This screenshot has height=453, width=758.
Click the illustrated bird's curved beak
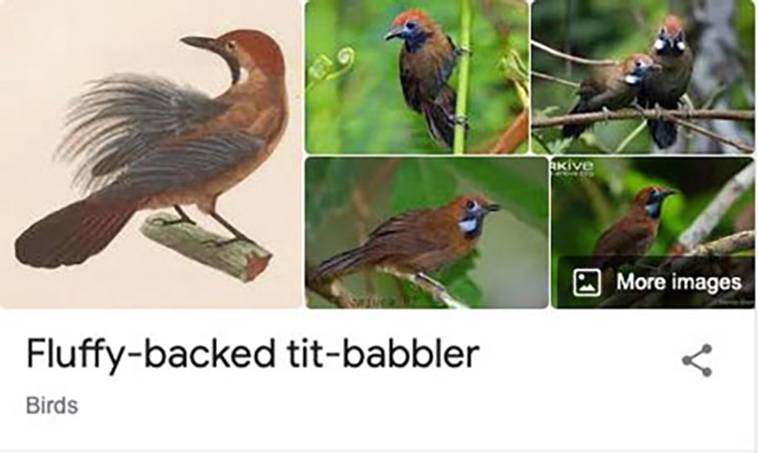(x=199, y=43)
